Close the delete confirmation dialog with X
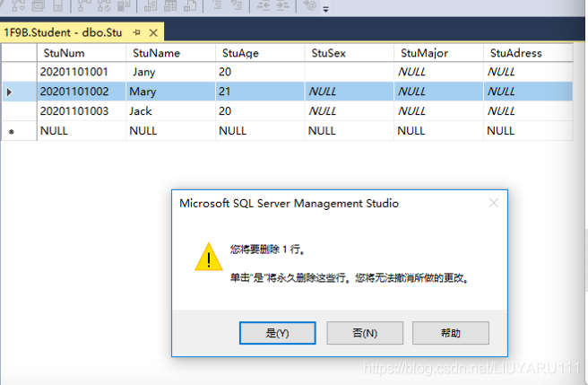Screen dimensions: 588x385 492,203
